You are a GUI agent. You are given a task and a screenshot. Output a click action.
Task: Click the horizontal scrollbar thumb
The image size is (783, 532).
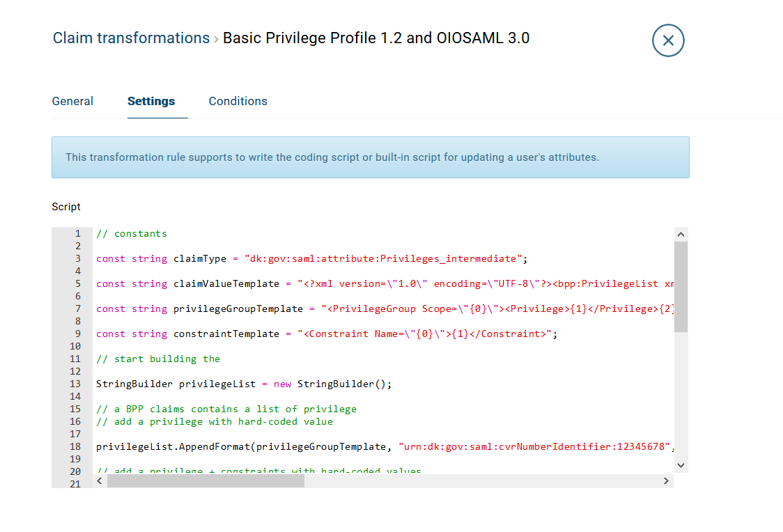[206, 481]
